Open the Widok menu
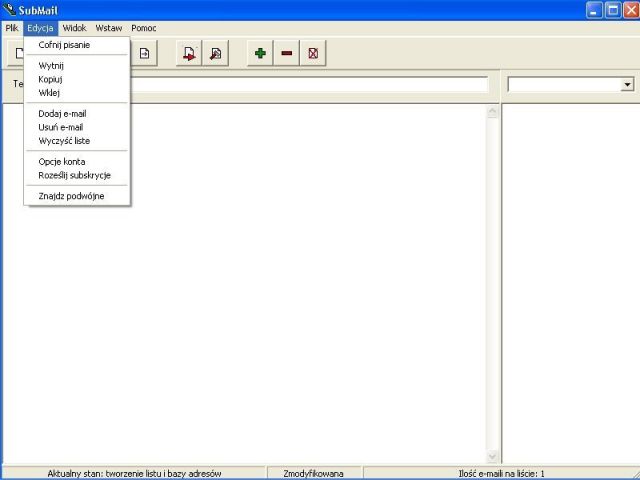Image resolution: width=640 pixels, height=480 pixels. pyautogui.click(x=74, y=28)
